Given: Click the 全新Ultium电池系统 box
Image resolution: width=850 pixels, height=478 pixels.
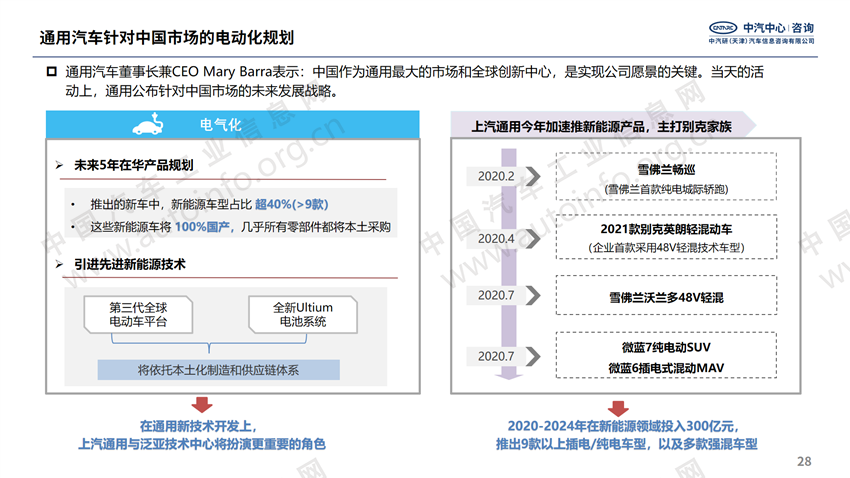Looking at the screenshot, I should [x=302, y=314].
